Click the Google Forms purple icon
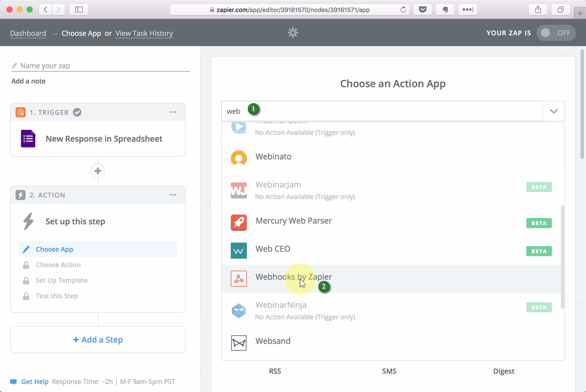The height and width of the screenshot is (392, 586). pos(28,139)
